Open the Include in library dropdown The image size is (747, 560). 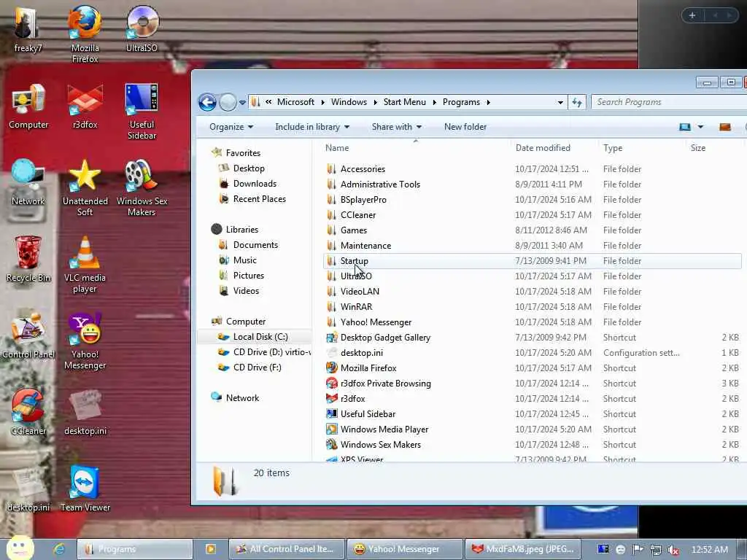tap(312, 127)
